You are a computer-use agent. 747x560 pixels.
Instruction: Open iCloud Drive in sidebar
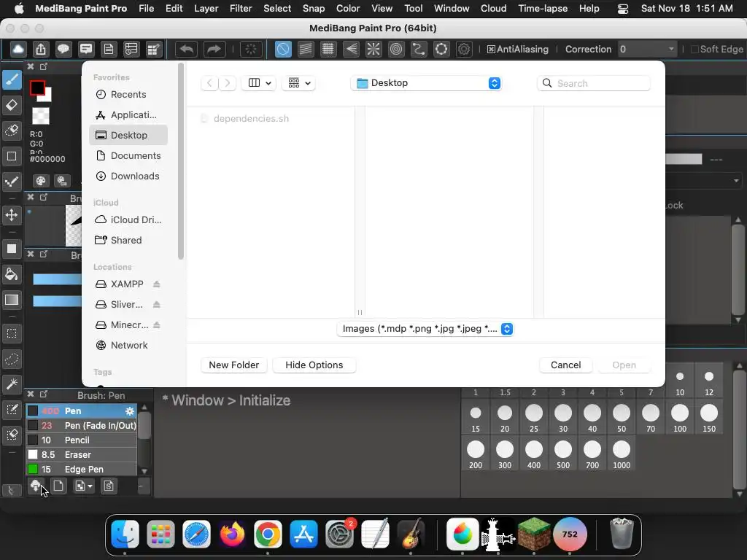(x=128, y=220)
